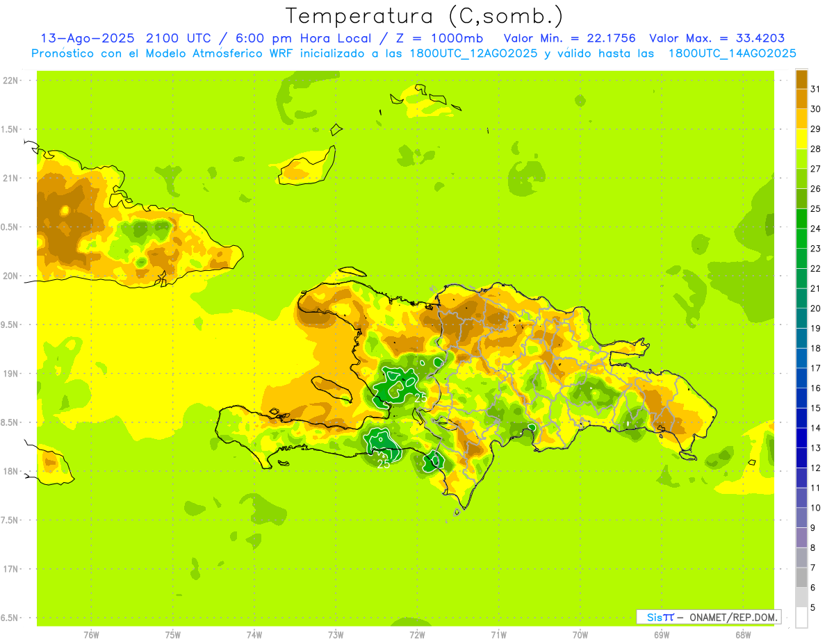This screenshot has width=834, height=644.
Task: Click the legend color band between 28 and 29
Action: 801,138
